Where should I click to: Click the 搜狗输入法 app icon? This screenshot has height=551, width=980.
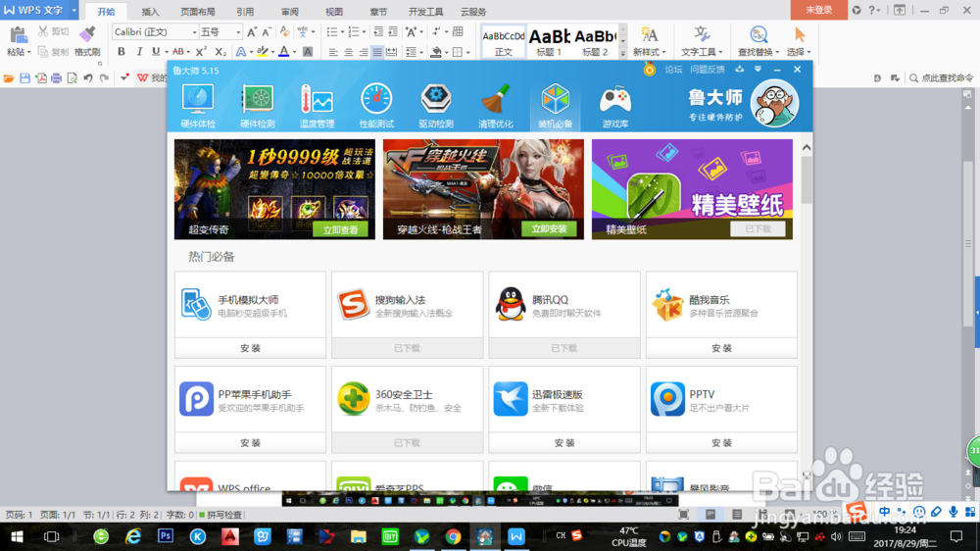353,304
